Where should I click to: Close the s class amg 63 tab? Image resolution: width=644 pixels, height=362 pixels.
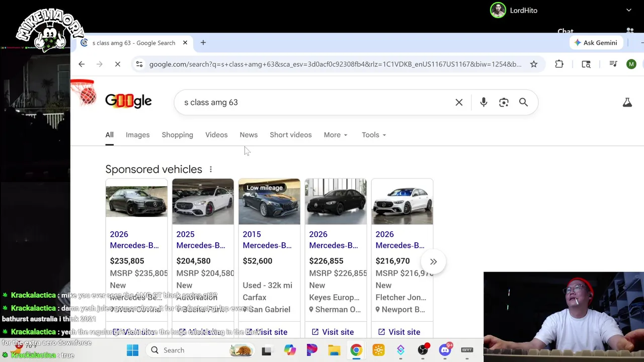click(x=185, y=43)
